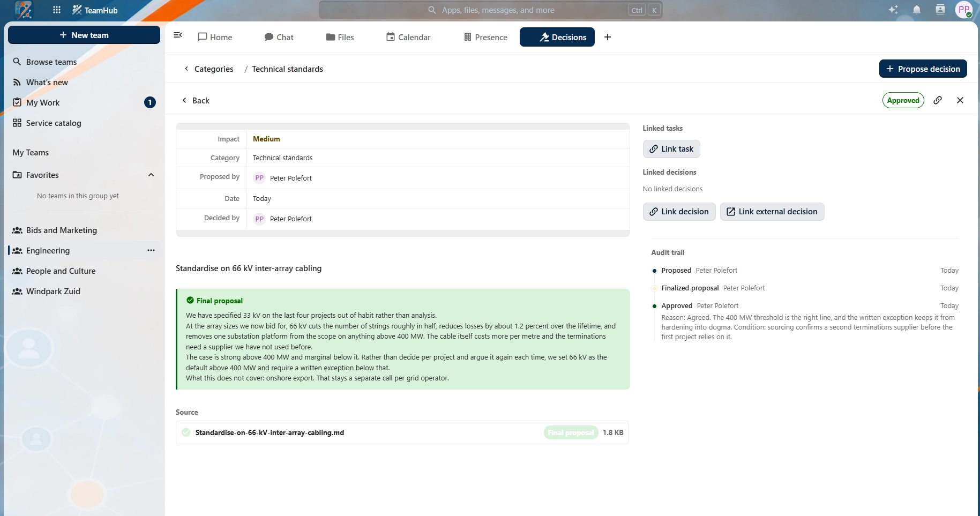Open the notifications bell
This screenshot has height=516, width=980.
(x=917, y=10)
